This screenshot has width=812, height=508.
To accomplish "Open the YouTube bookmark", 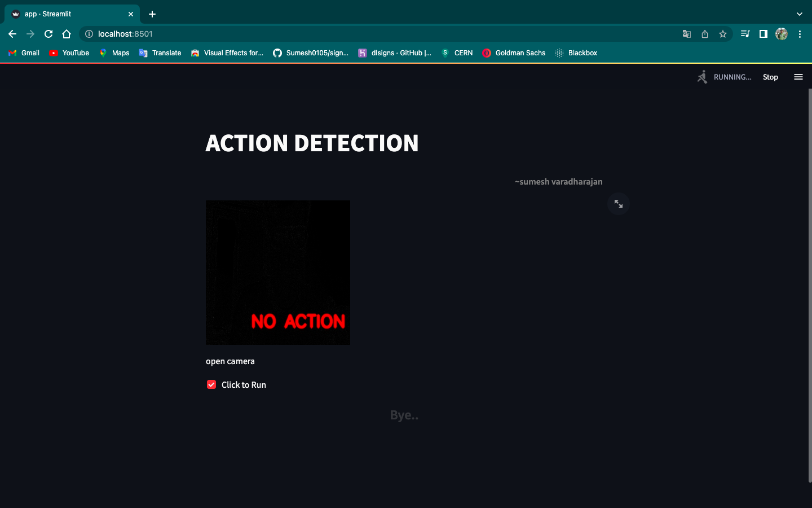I will [69, 52].
